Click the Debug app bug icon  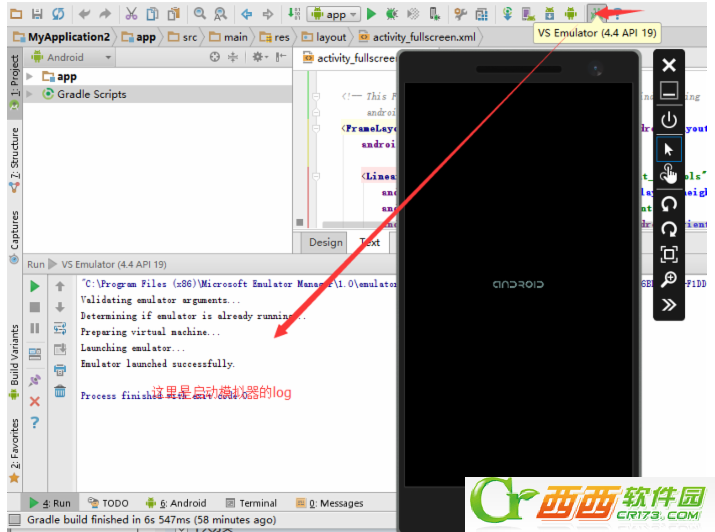pyautogui.click(x=391, y=14)
